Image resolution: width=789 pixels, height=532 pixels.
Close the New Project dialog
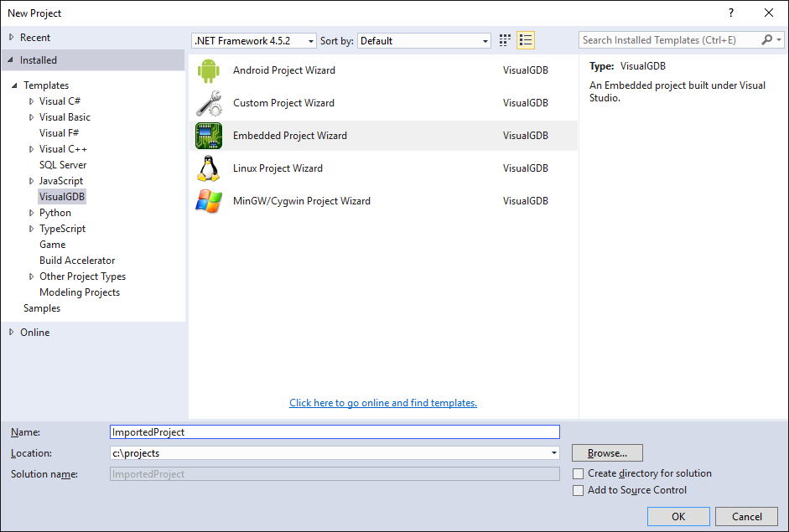pyautogui.click(x=768, y=13)
